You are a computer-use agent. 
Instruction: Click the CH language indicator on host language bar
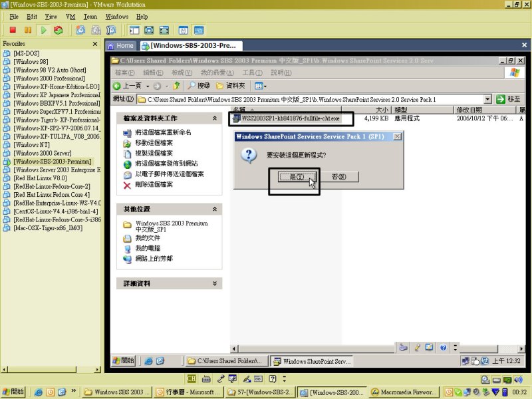coord(192,378)
